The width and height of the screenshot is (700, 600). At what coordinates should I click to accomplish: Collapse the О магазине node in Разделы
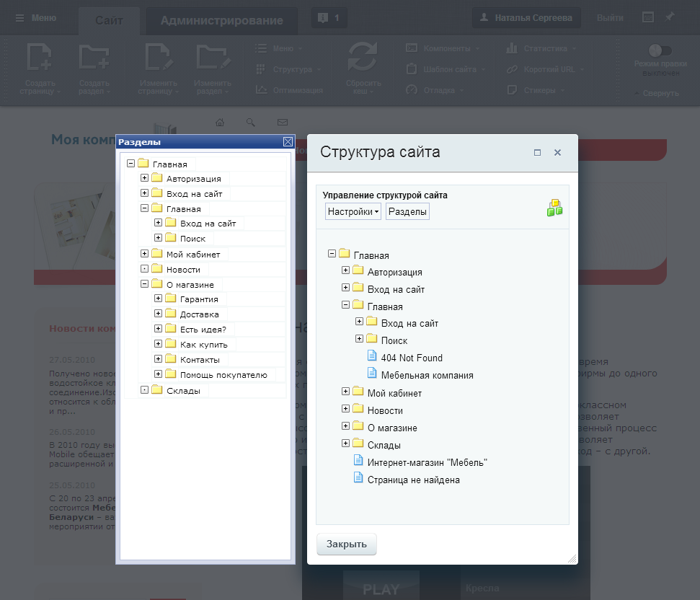[145, 284]
